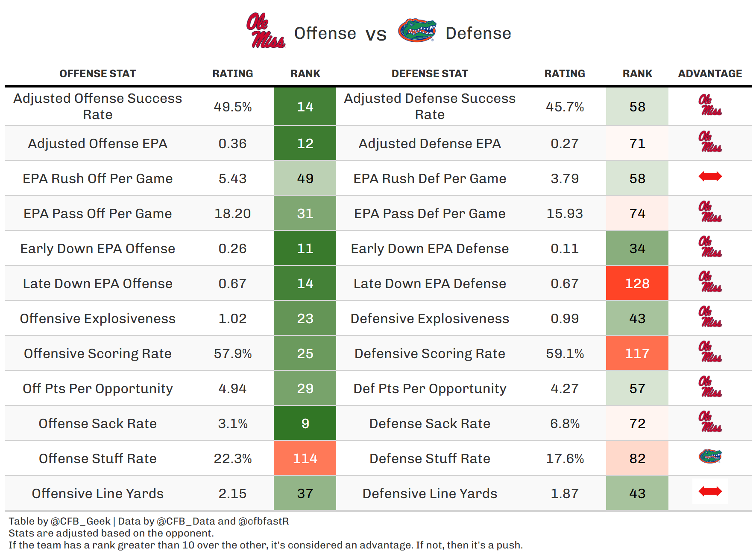Click the Early Down EPA Offense label
The height and width of the screenshot is (560, 756).
[x=98, y=248]
